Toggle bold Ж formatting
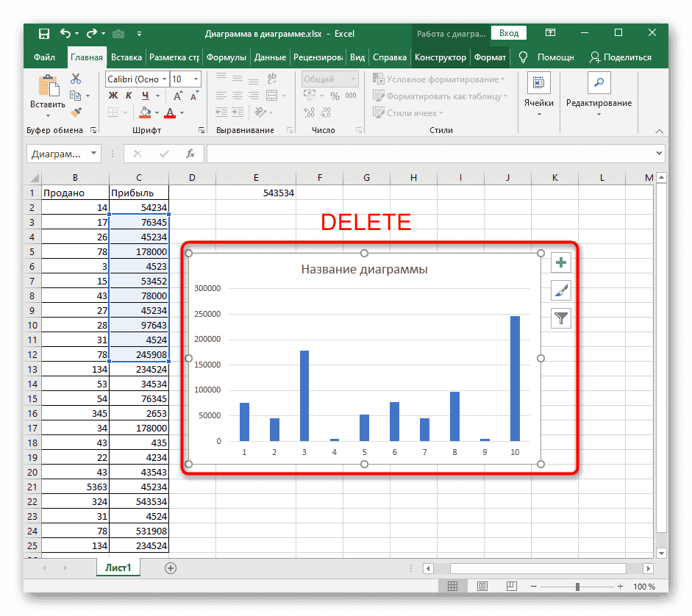Viewport: 692px width, 616px height. tap(113, 96)
